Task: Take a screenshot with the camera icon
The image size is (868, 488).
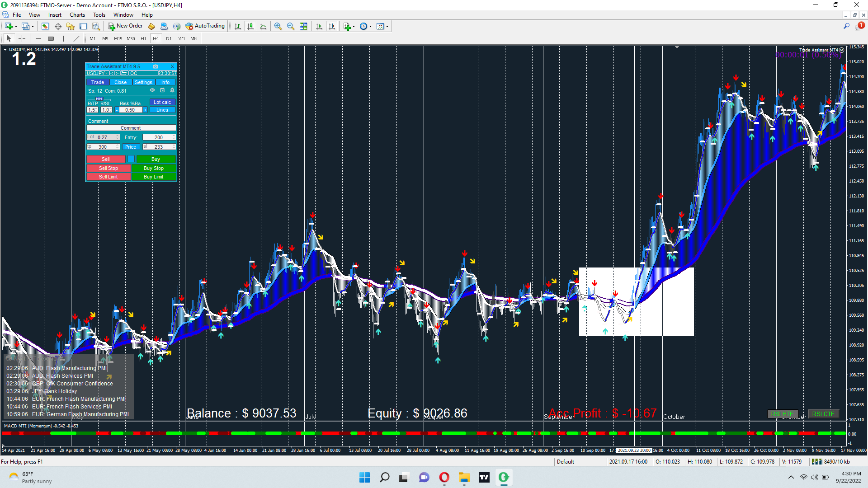Action: tap(156, 66)
